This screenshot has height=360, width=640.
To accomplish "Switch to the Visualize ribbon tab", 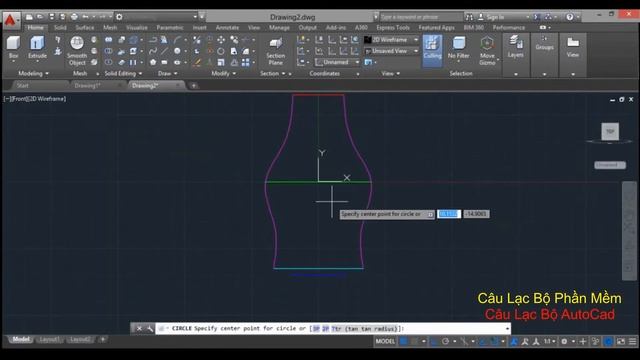I will click(136, 27).
